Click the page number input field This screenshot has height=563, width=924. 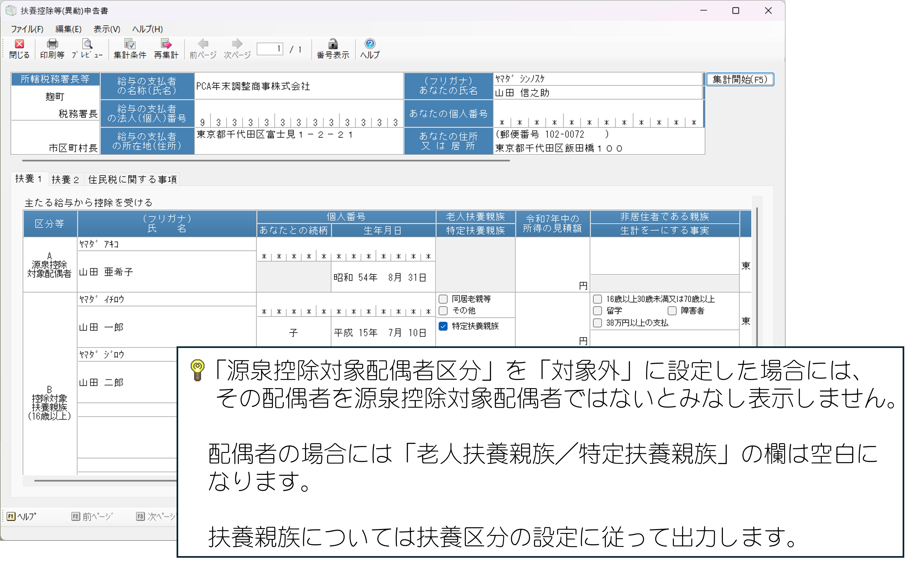(x=270, y=49)
